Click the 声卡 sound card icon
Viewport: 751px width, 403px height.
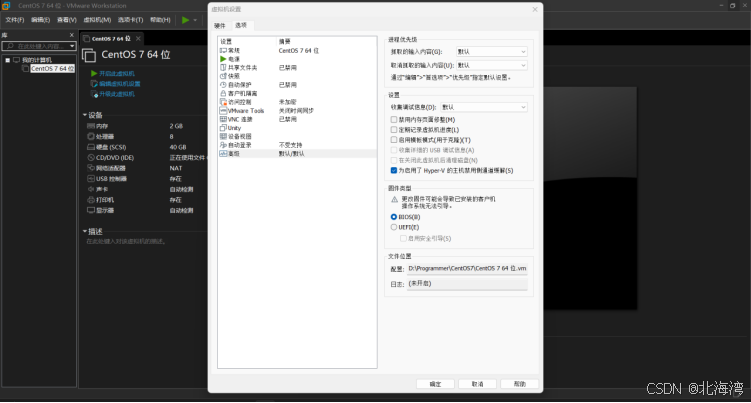pos(91,189)
